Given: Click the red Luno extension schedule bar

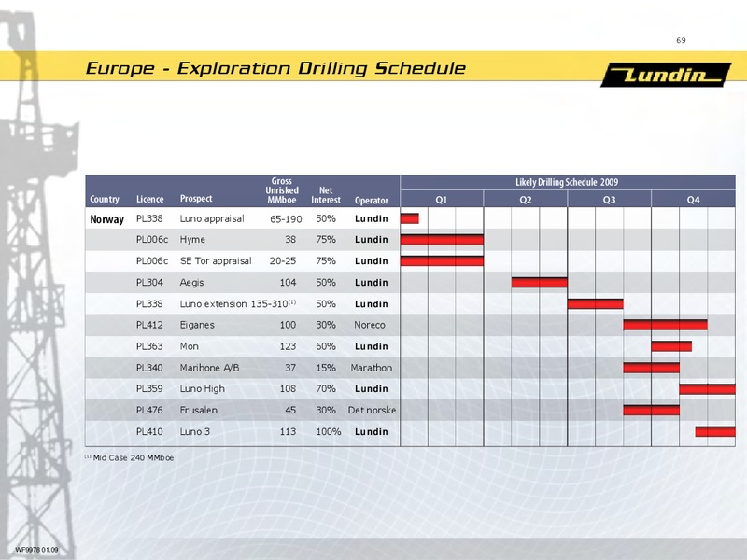Looking at the screenshot, I should tap(596, 304).
